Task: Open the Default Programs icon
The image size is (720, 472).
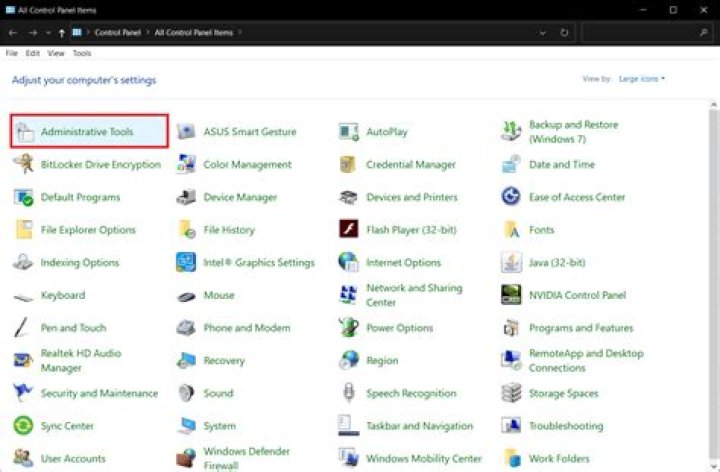Action: 23,197
